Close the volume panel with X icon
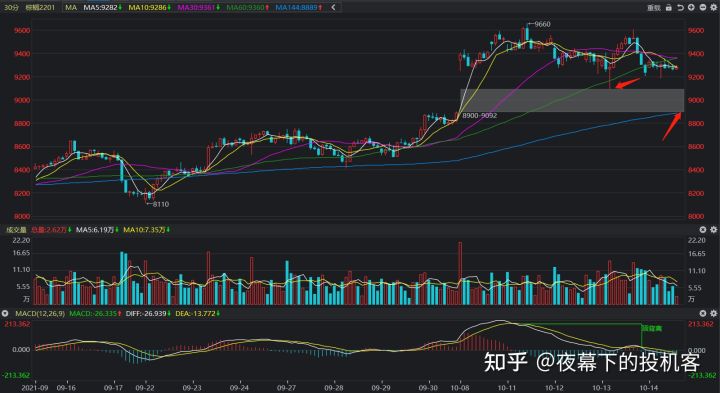 703,230
